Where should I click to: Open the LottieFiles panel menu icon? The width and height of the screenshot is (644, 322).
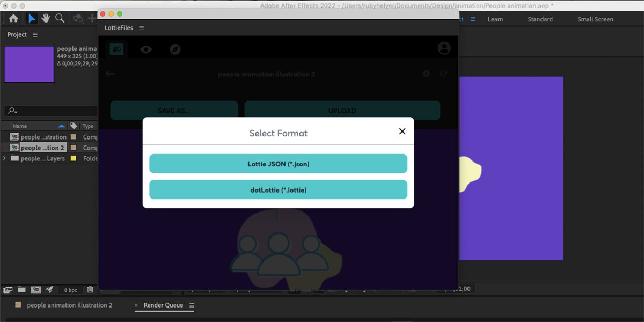[142, 28]
